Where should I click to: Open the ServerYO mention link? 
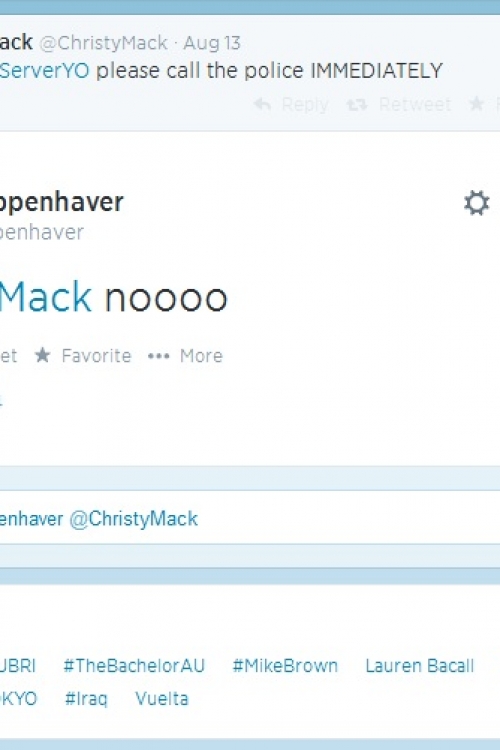click(44, 71)
